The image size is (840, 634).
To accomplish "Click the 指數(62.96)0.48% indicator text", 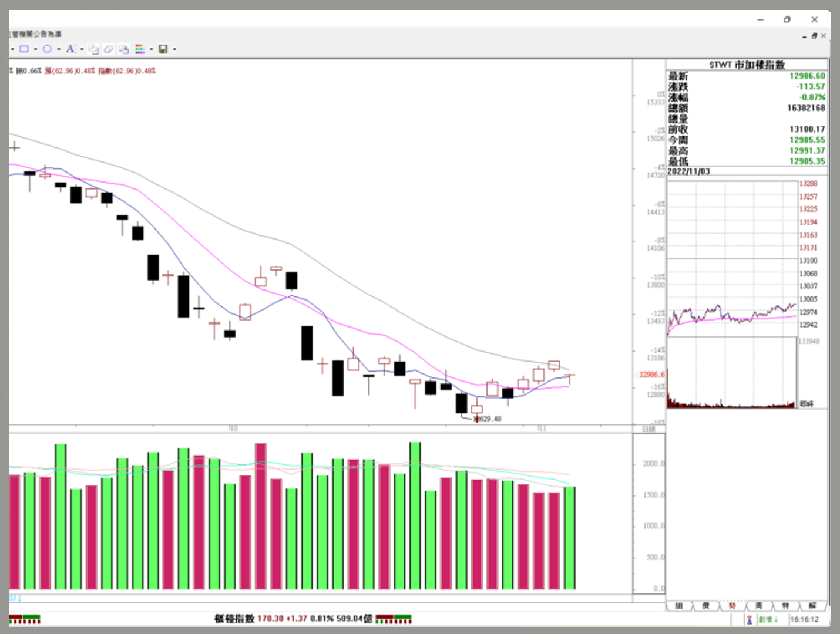I will 127,71.
